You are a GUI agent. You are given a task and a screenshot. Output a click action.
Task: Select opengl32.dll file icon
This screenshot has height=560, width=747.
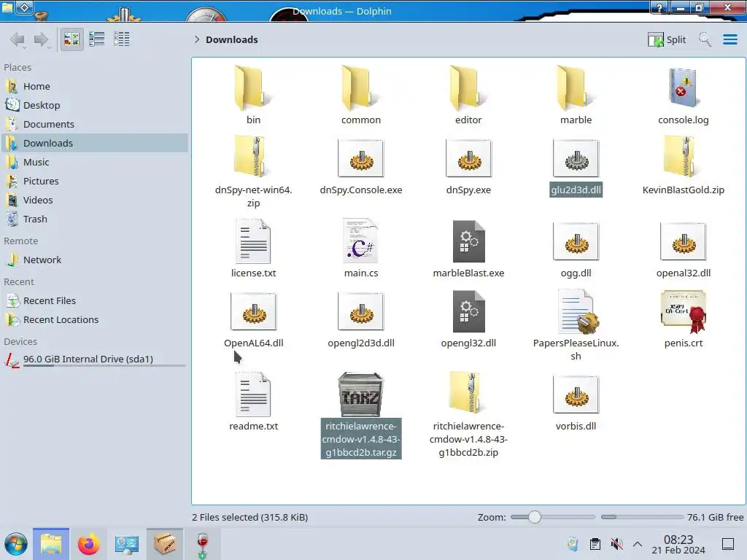point(468,311)
